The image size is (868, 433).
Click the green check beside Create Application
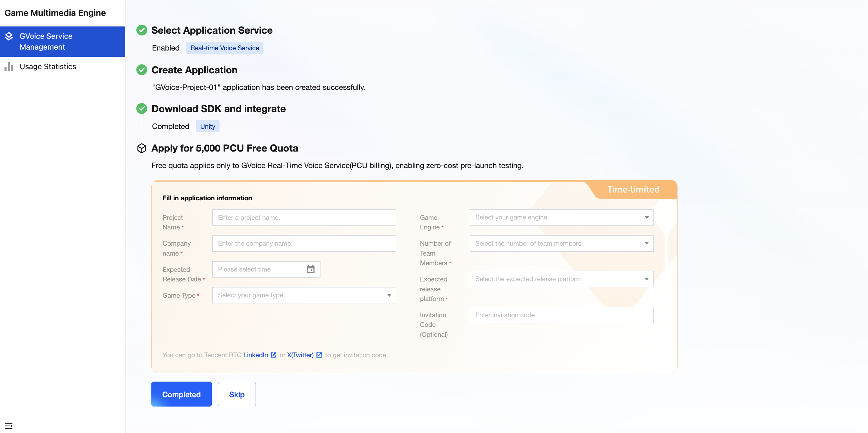point(141,70)
